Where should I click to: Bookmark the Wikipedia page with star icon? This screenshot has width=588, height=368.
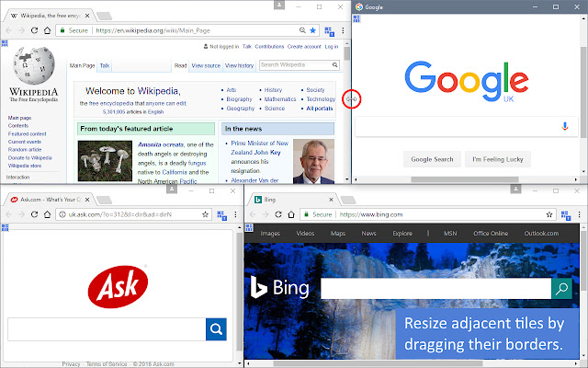coord(312,30)
